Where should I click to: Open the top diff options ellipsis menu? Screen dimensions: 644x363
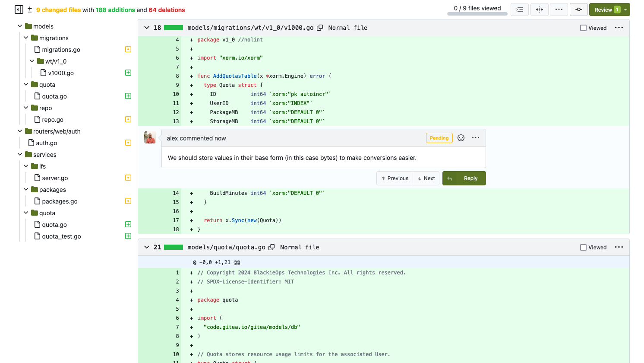[559, 10]
